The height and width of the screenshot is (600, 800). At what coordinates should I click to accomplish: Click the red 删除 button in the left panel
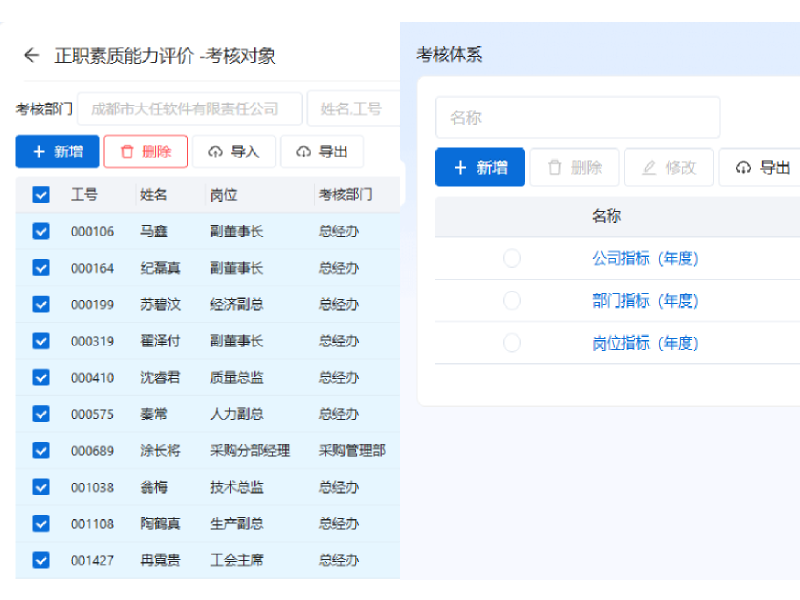click(145, 152)
